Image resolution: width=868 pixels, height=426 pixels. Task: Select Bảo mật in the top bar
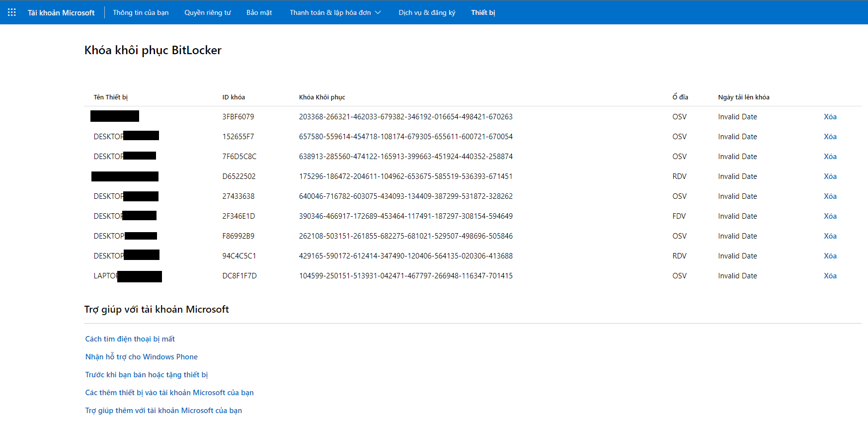(259, 12)
